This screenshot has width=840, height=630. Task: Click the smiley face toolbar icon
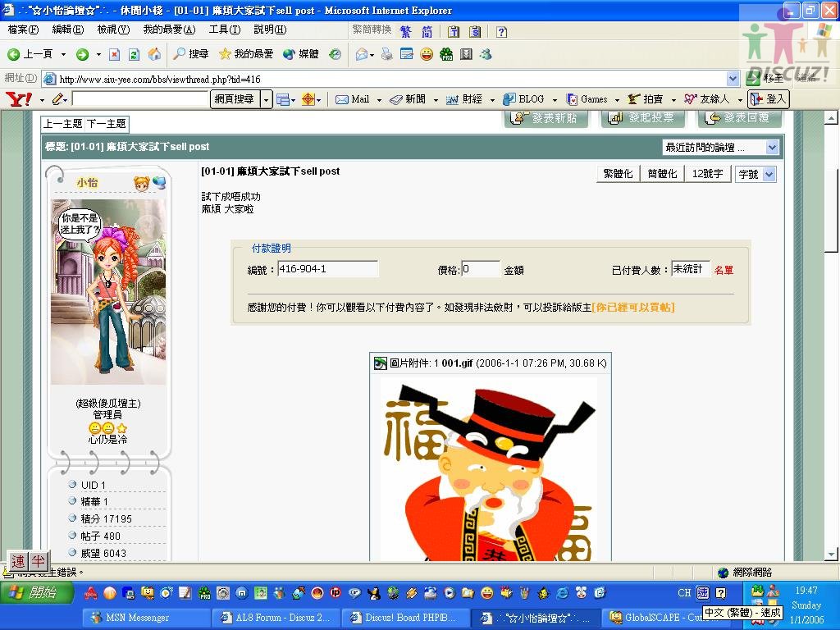click(427, 54)
